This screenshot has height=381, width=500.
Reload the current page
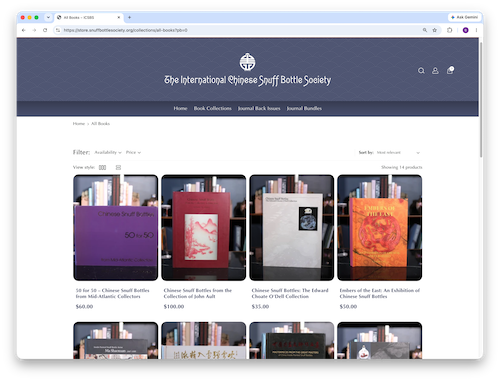(45, 30)
